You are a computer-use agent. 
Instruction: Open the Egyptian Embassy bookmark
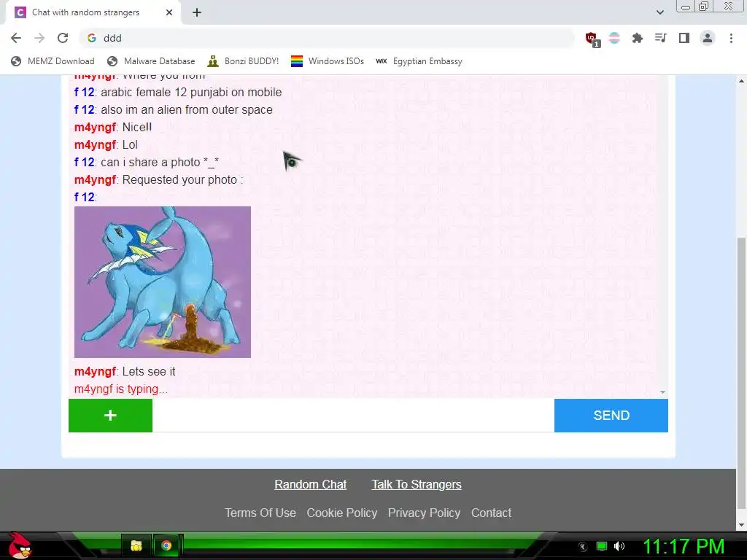(x=419, y=61)
